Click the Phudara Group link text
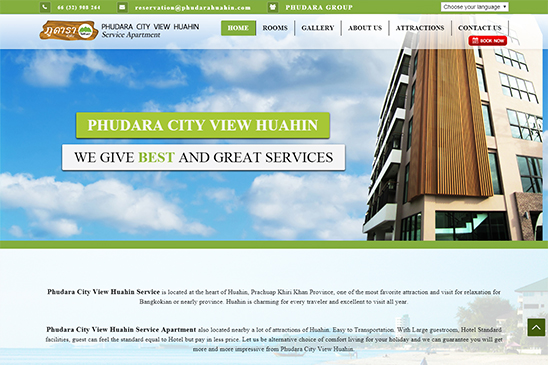548x365 pixels. [x=319, y=7]
